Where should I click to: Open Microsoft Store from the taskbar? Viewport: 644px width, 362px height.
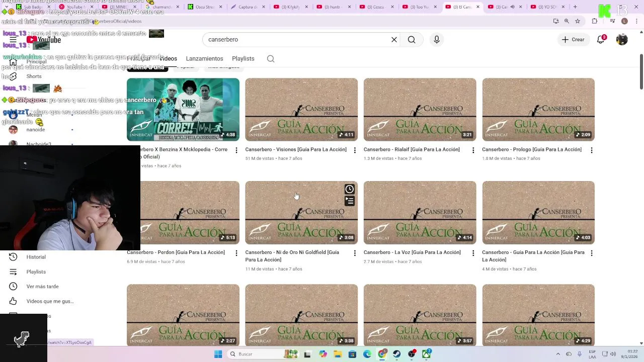point(352,354)
